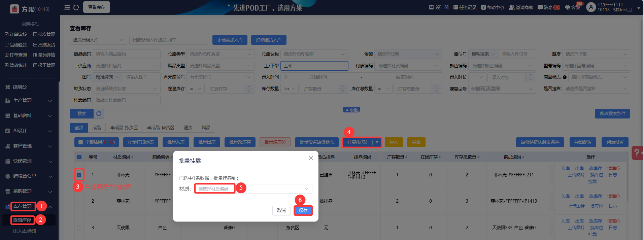Viewport: 644px width, 240px height.
Task: Click the 商品编码 input field
Action: [127, 54]
